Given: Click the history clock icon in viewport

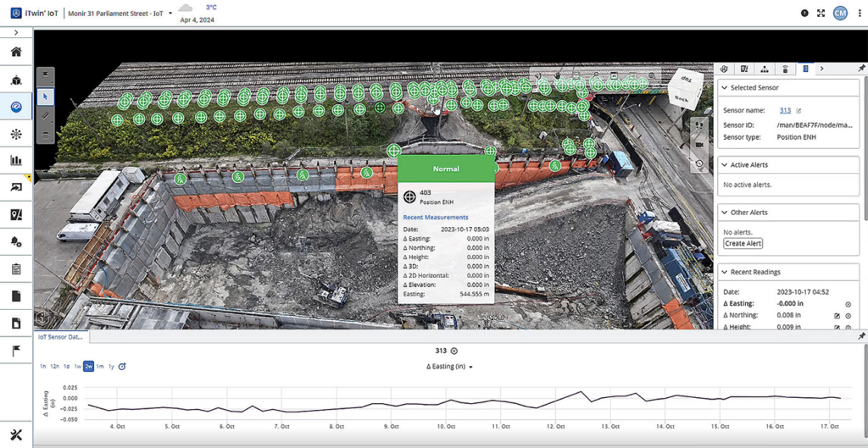Looking at the screenshot, I should tap(698, 163).
